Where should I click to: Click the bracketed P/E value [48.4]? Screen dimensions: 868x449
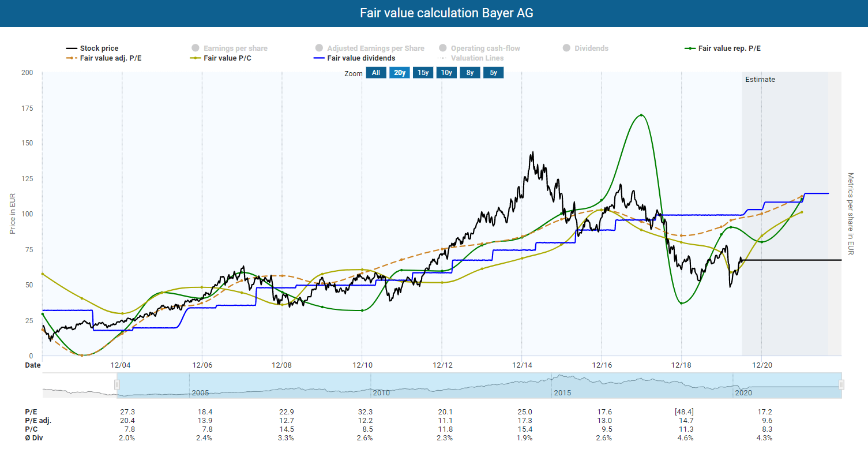[x=683, y=412]
